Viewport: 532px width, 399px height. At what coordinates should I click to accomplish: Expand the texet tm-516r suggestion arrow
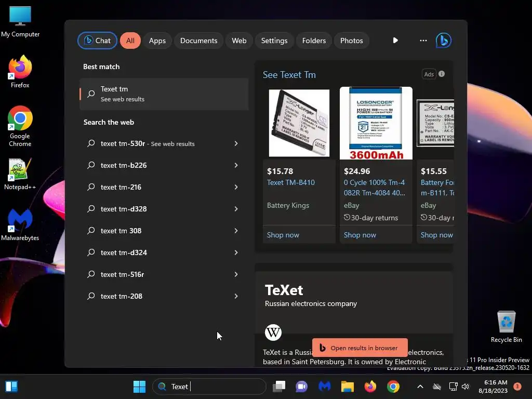(236, 274)
